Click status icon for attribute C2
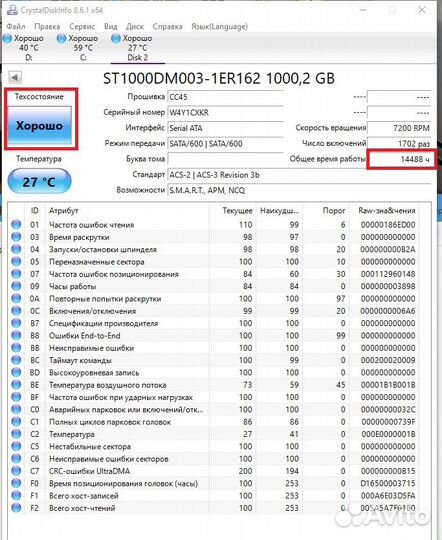The height and width of the screenshot is (540, 442). (x=16, y=434)
